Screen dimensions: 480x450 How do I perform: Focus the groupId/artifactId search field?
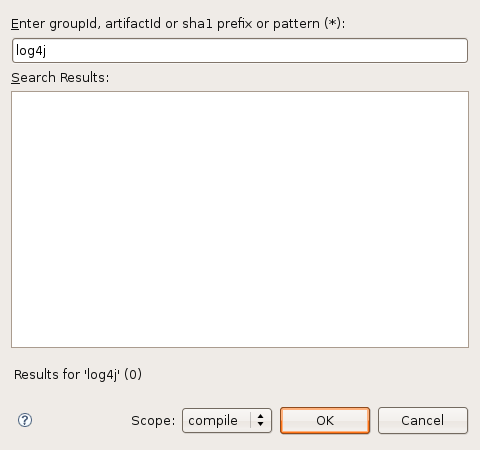tap(240, 50)
